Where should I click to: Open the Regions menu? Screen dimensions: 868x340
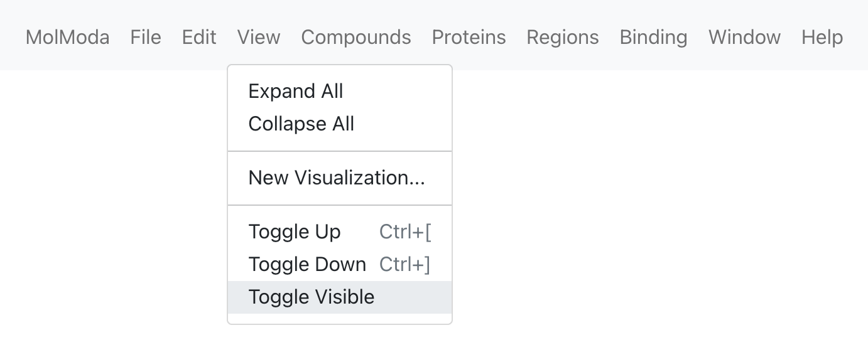563,37
